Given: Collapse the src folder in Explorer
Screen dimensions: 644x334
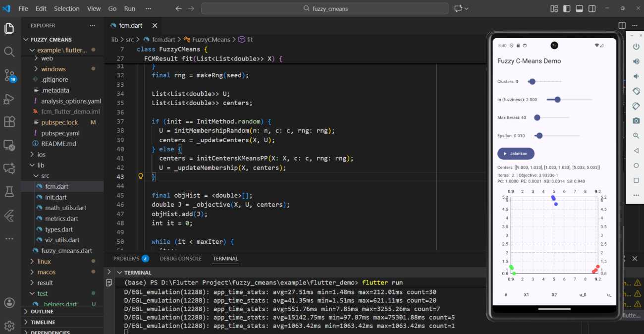Looking at the screenshot, I should coord(45,176).
